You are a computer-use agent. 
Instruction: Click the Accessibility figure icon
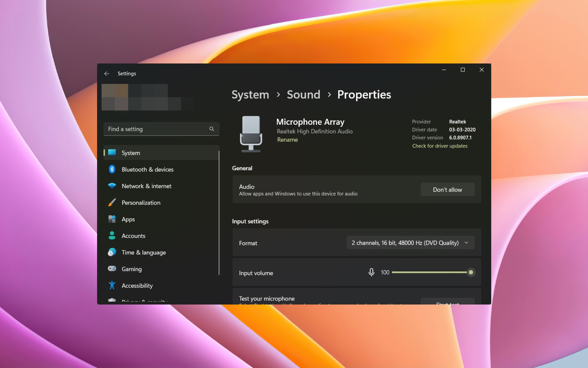pos(112,285)
